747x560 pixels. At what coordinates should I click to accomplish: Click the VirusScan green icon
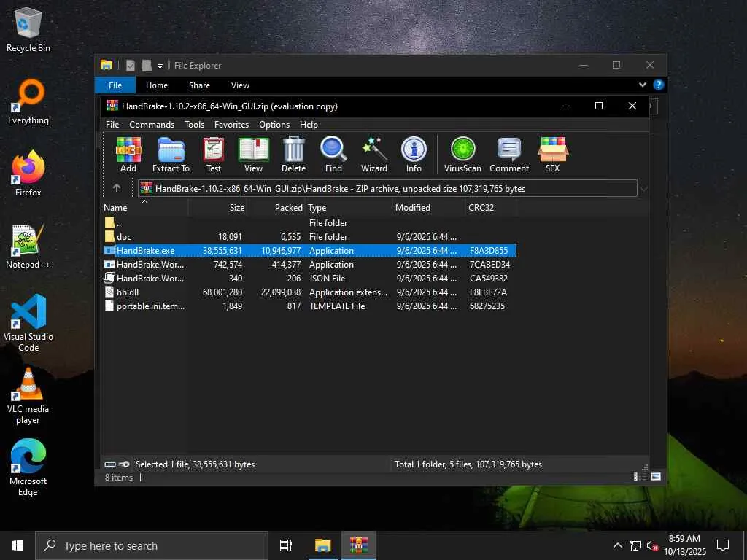462,155
